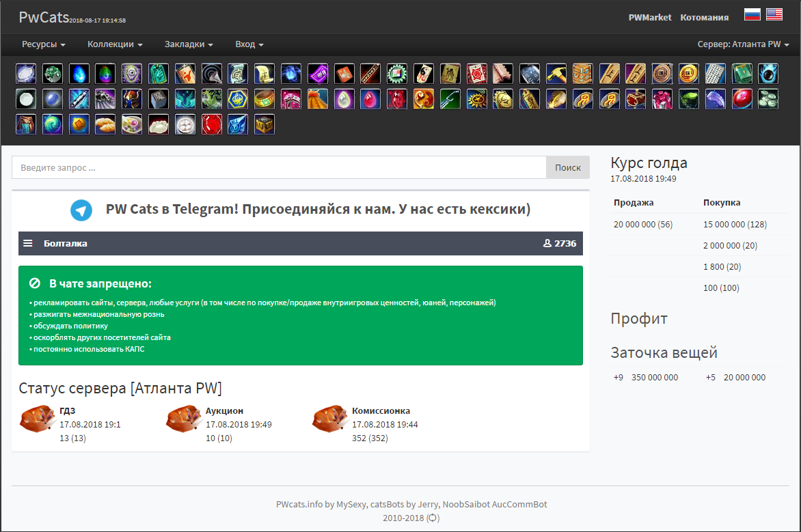Open the Вход menu

tap(249, 44)
